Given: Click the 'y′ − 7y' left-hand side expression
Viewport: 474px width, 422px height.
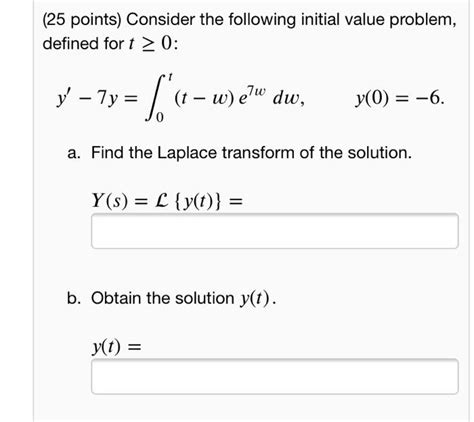Looking at the screenshot, I should [x=87, y=99].
